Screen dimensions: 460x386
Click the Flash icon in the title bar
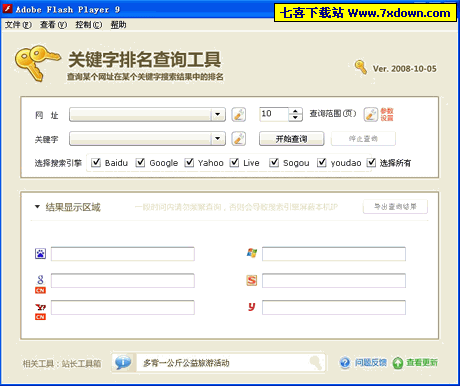tap(7, 9)
